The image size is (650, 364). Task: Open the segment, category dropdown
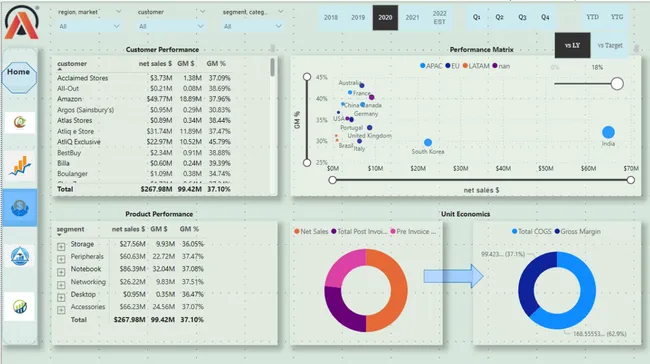252,26
